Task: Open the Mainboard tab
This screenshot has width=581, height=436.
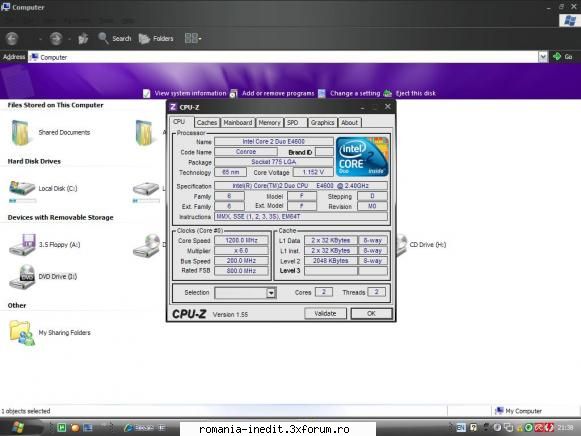Action: 238,123
